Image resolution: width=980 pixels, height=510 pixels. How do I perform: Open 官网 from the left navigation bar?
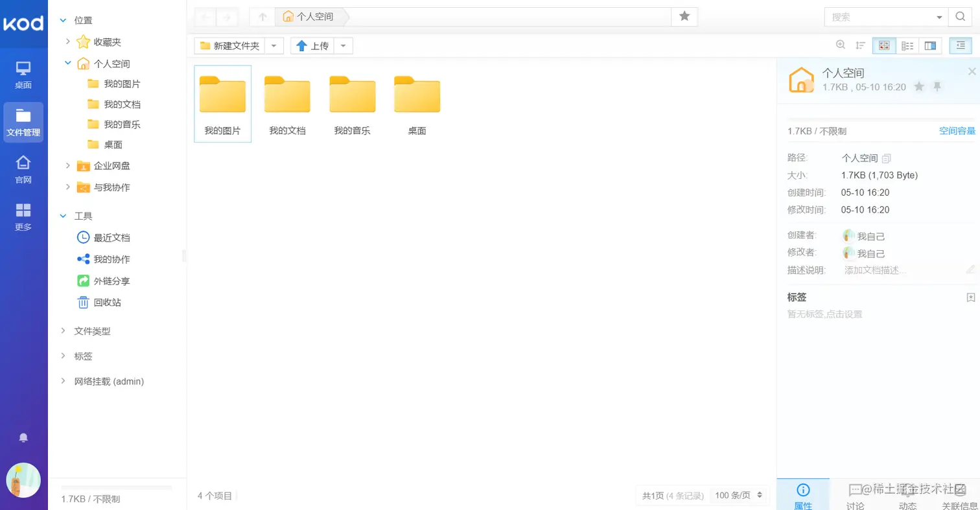click(23, 170)
